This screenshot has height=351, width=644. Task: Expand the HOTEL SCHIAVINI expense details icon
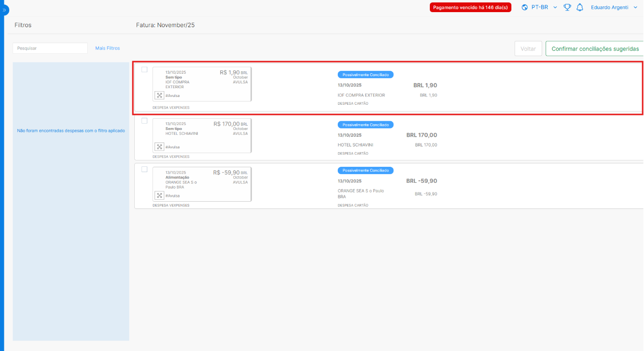(x=159, y=146)
